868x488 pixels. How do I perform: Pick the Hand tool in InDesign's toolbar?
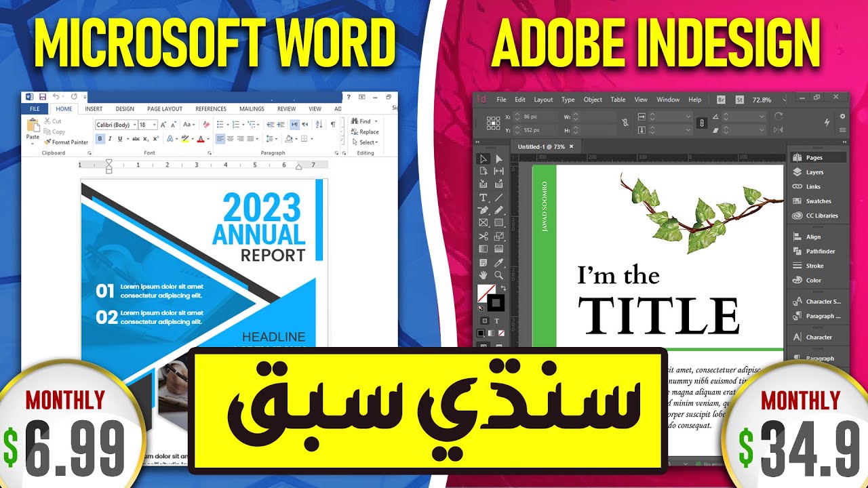482,274
